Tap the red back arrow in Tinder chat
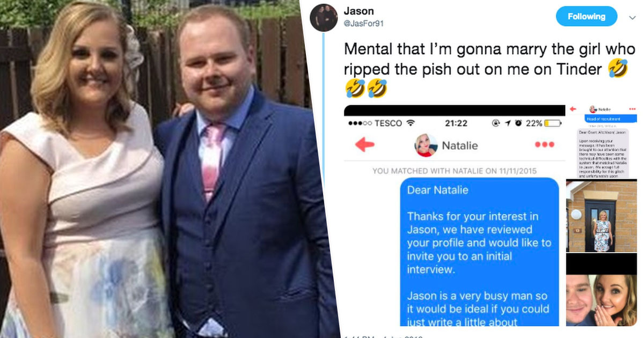 365,144
